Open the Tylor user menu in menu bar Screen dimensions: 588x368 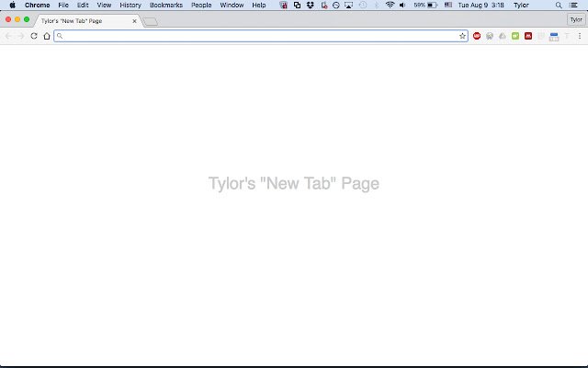point(521,6)
